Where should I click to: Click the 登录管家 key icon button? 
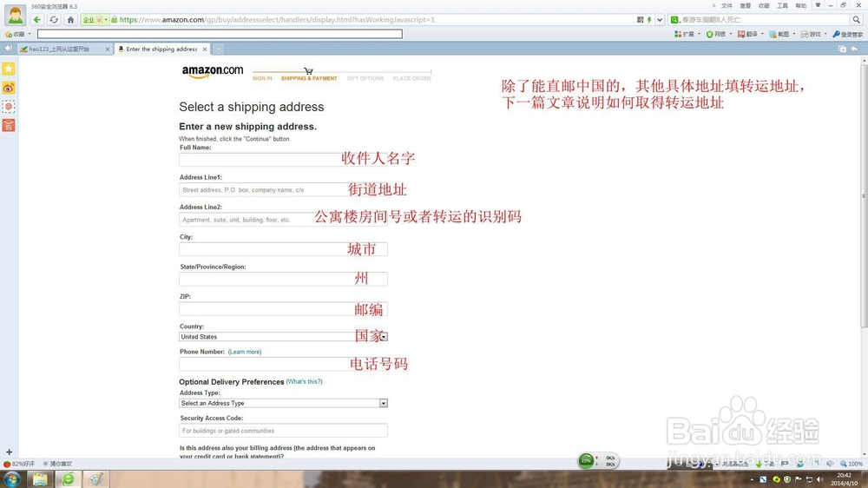click(x=847, y=35)
